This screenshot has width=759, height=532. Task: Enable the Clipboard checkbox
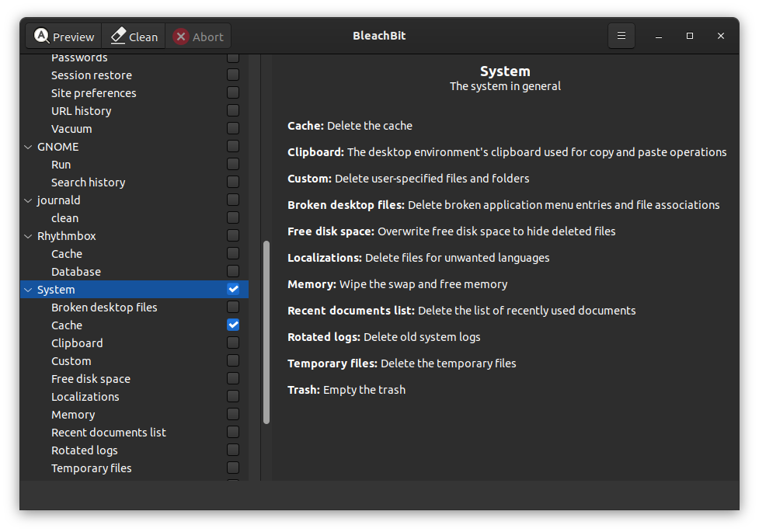click(x=233, y=342)
